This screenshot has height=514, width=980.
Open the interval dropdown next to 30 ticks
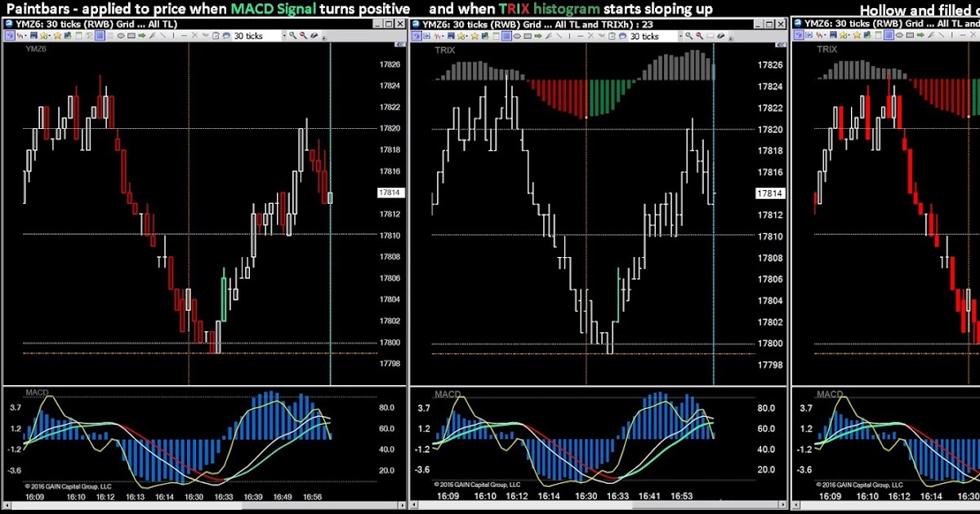[284, 37]
